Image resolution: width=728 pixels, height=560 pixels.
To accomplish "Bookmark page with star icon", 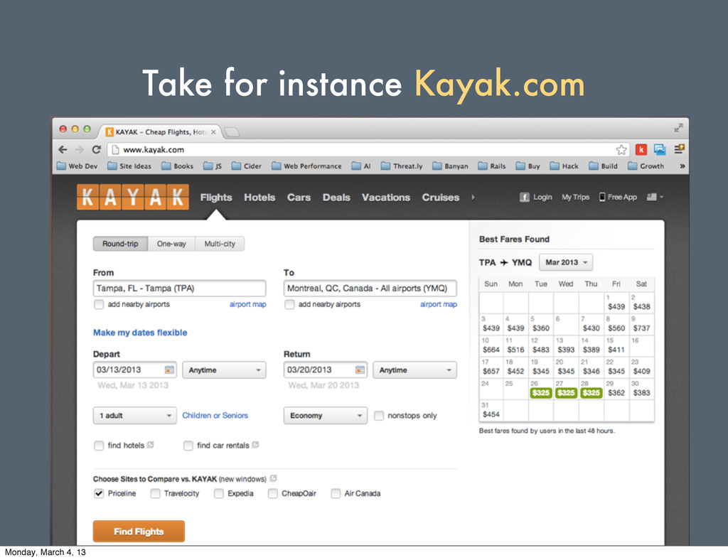I will click(x=621, y=149).
